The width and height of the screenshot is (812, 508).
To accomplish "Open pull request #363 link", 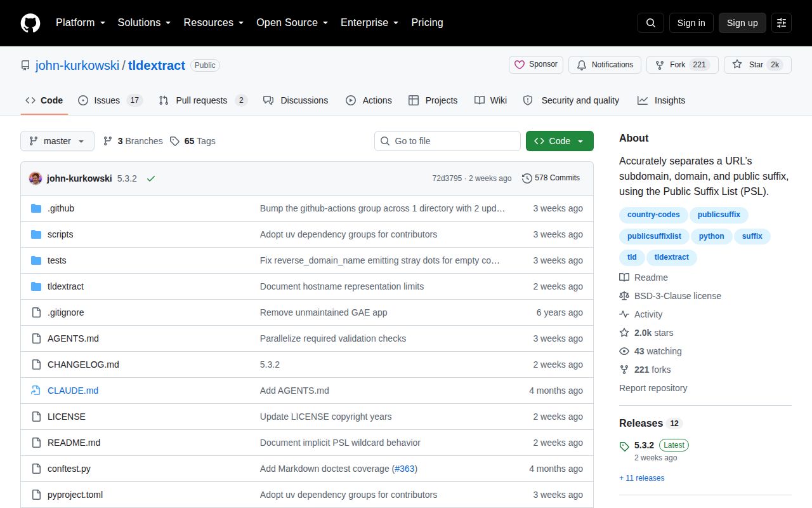I will point(404,469).
